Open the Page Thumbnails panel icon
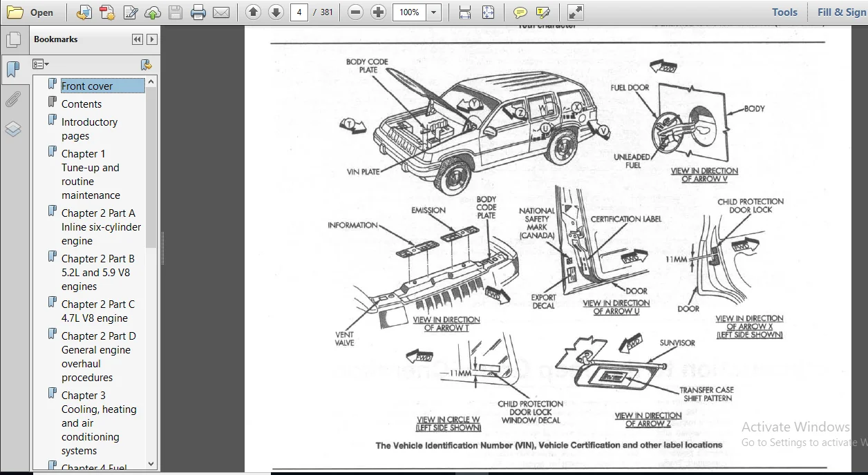868x475 pixels. coord(13,40)
